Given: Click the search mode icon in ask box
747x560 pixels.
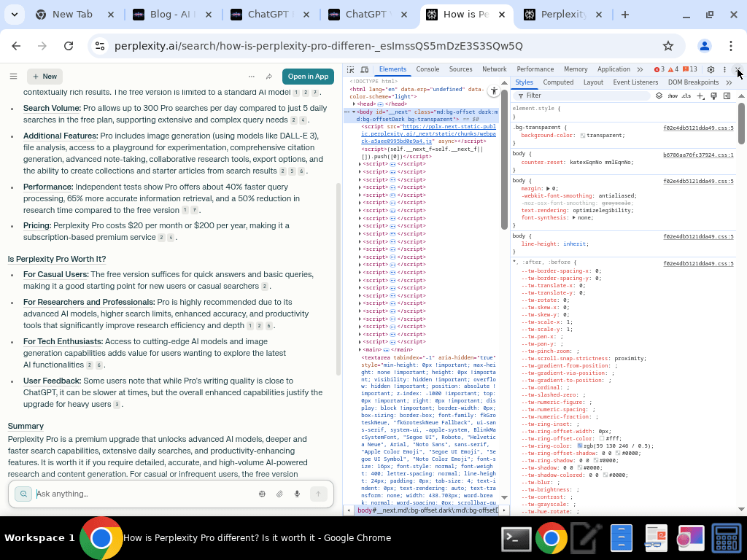Looking at the screenshot, I should tap(23, 494).
